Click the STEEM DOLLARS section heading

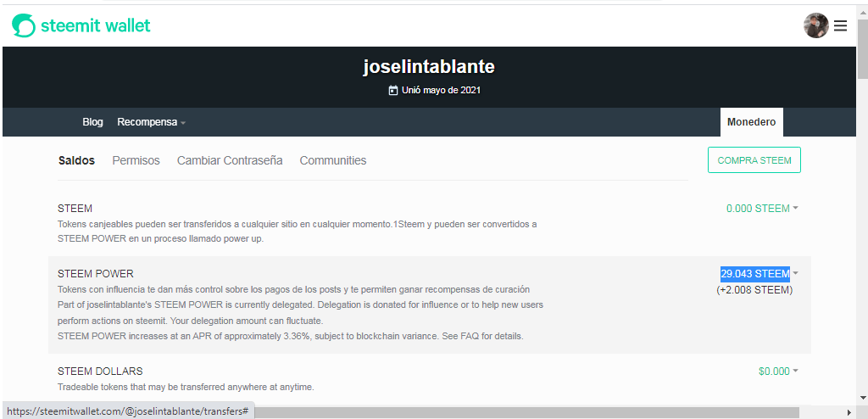coord(100,372)
